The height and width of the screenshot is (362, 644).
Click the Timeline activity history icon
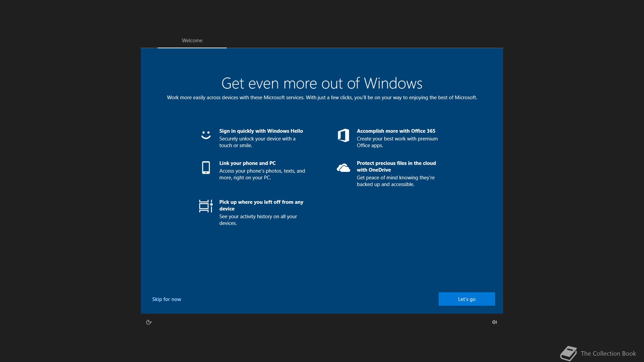[x=206, y=206]
